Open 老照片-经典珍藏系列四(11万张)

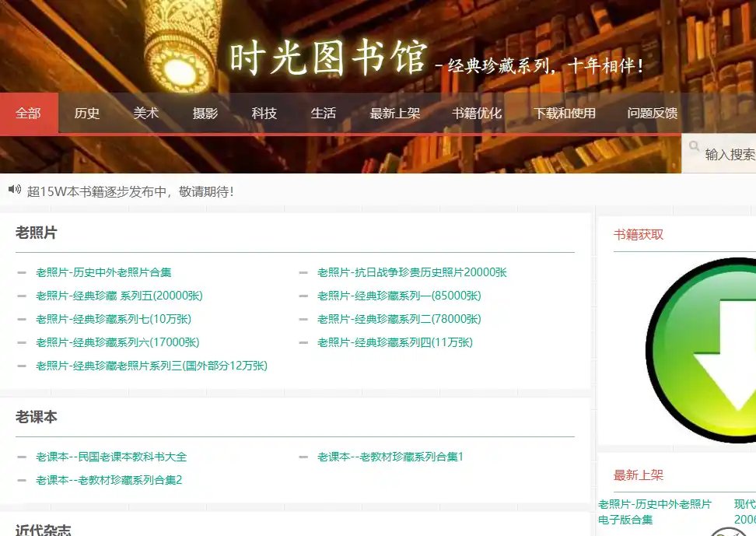click(x=395, y=342)
